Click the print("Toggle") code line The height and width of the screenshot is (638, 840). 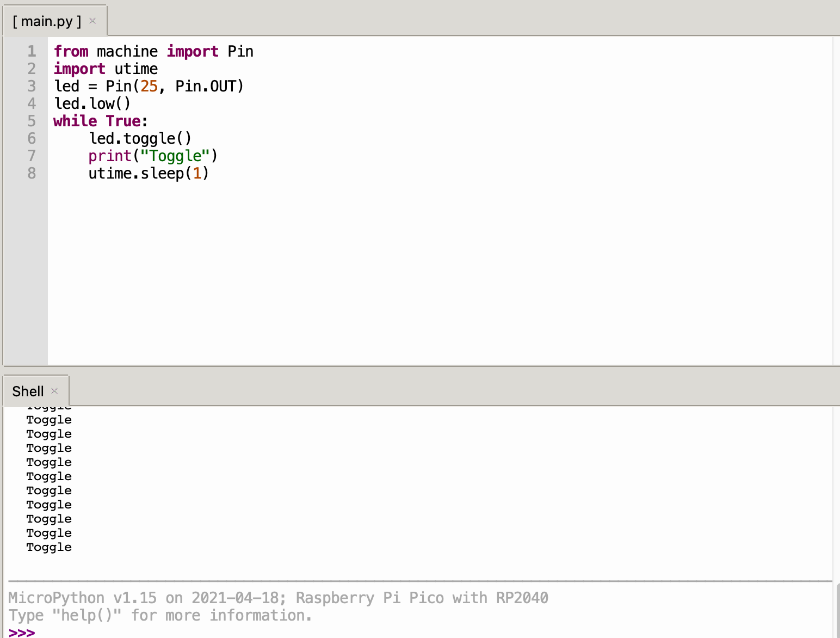click(153, 156)
